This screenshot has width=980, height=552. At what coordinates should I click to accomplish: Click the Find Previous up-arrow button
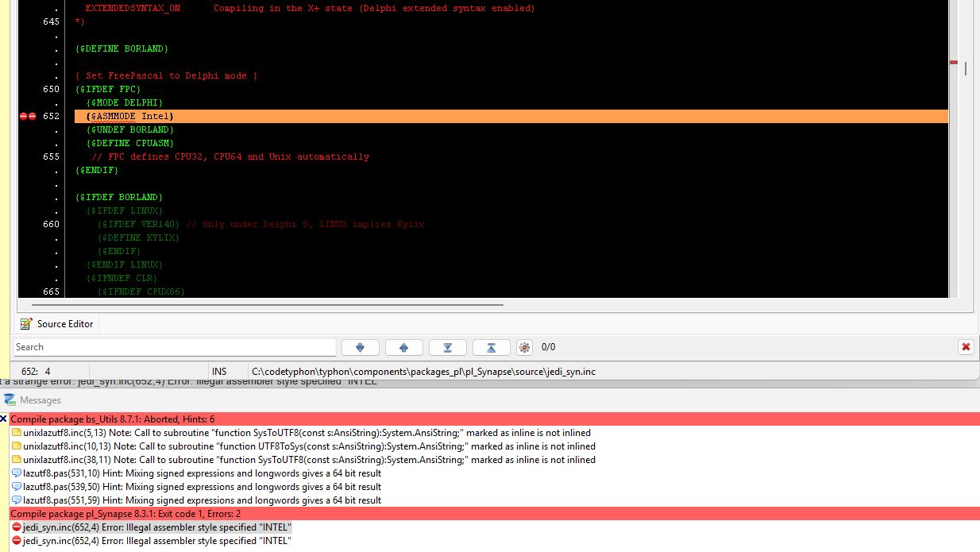(x=403, y=347)
